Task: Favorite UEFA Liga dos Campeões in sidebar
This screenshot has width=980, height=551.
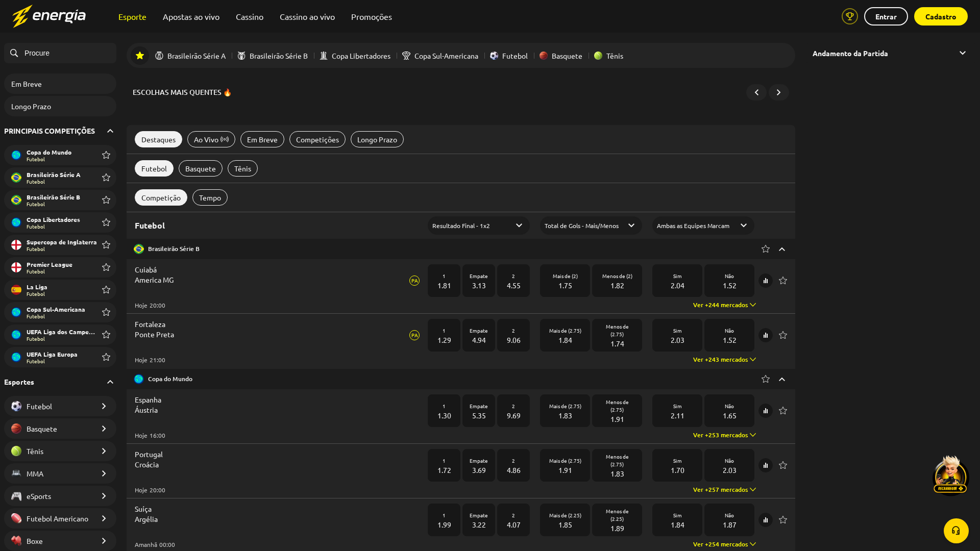Action: 106,335
